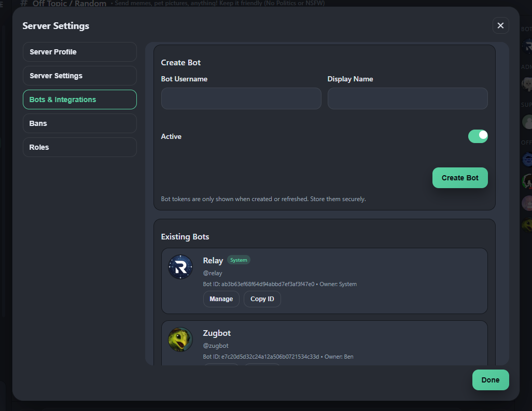Click the Zugbot turtle avatar icon
This screenshot has height=411, width=532.
[x=180, y=339]
